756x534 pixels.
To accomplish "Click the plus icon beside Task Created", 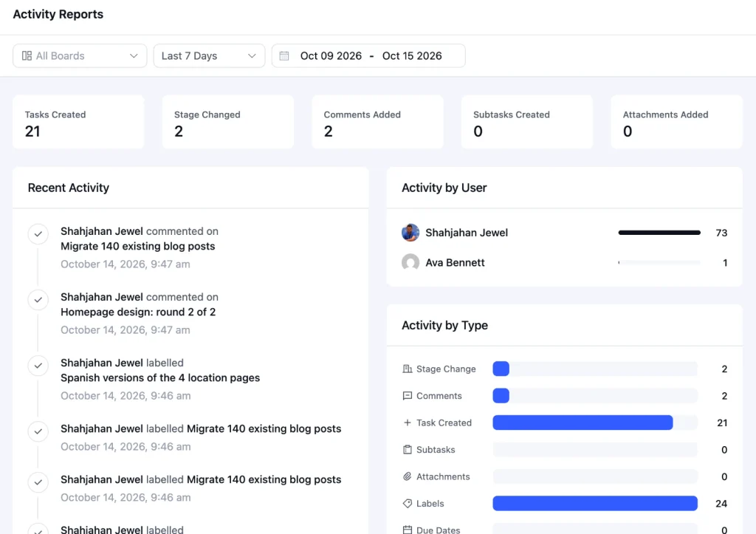I will coord(408,422).
